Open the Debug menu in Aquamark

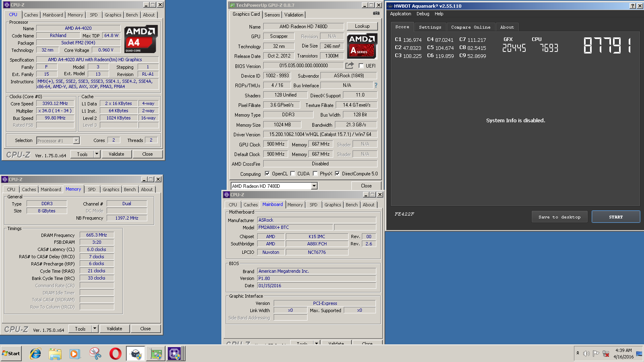tap(423, 14)
